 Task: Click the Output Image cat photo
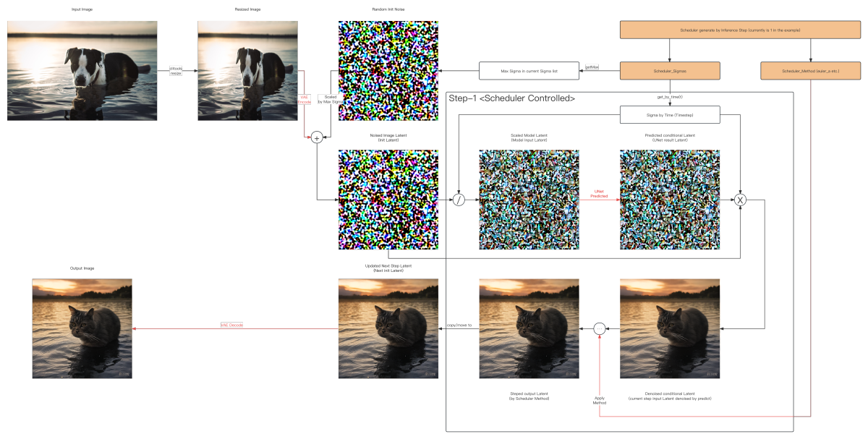click(x=82, y=328)
